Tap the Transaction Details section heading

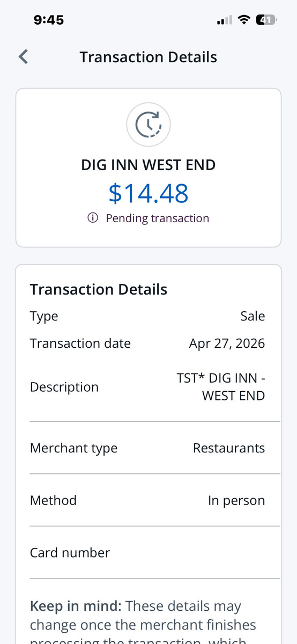tap(99, 289)
